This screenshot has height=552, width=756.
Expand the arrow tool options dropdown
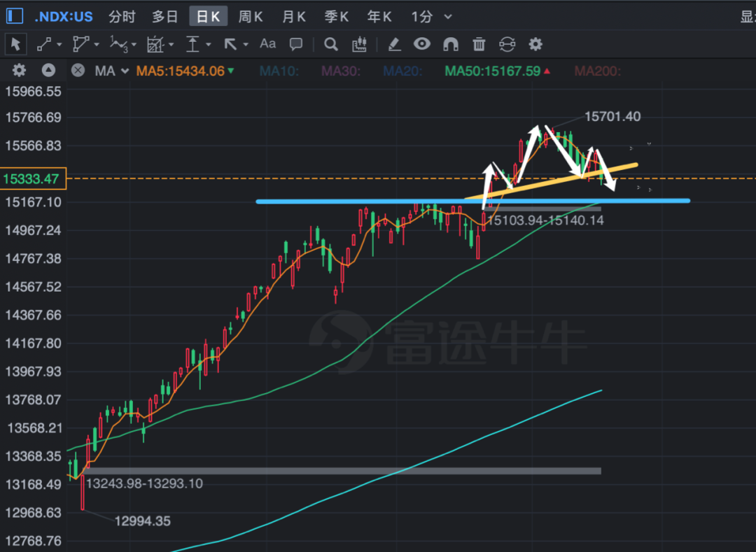click(246, 45)
